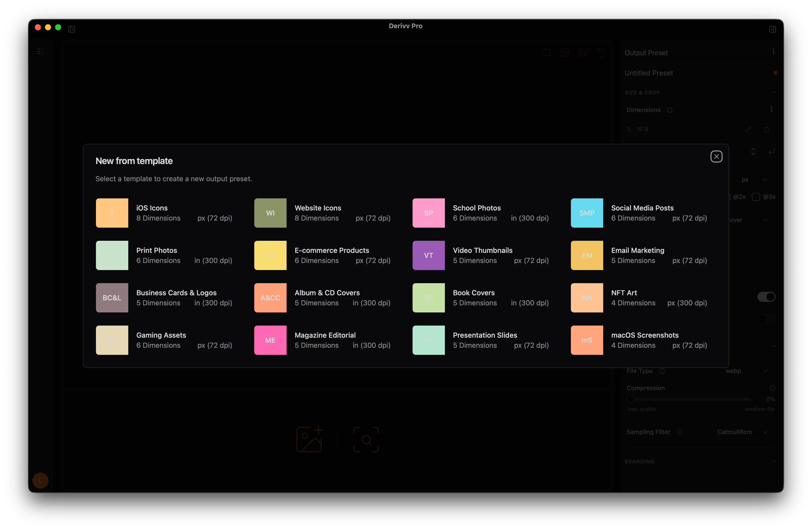Click the trash icon in canvas toolbar
The image size is (812, 530).
(x=601, y=52)
